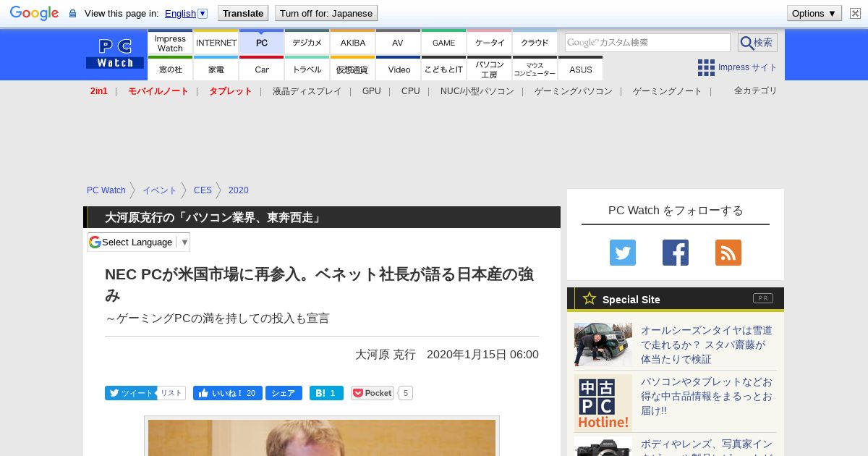Click the Hatena B! bookmark button
This screenshot has width=868, height=456.
coord(326,393)
